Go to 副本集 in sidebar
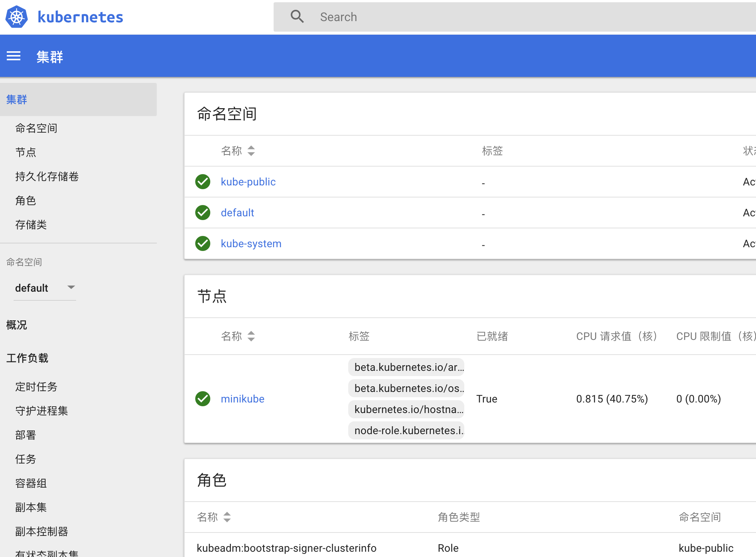 pyautogui.click(x=31, y=507)
